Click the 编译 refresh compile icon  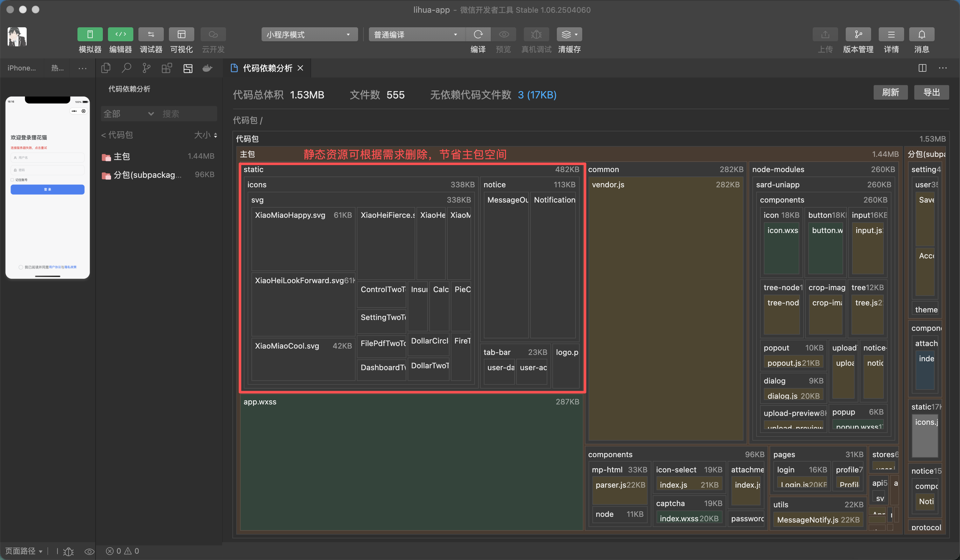[x=478, y=34]
